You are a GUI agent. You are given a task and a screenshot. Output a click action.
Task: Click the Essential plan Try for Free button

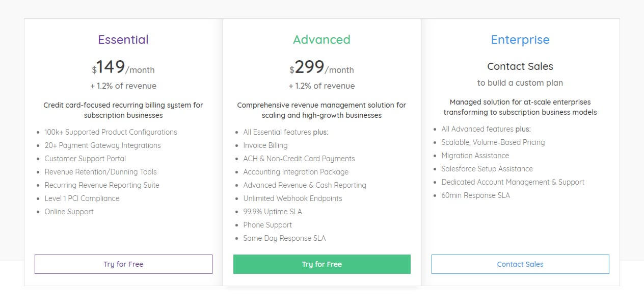123,264
